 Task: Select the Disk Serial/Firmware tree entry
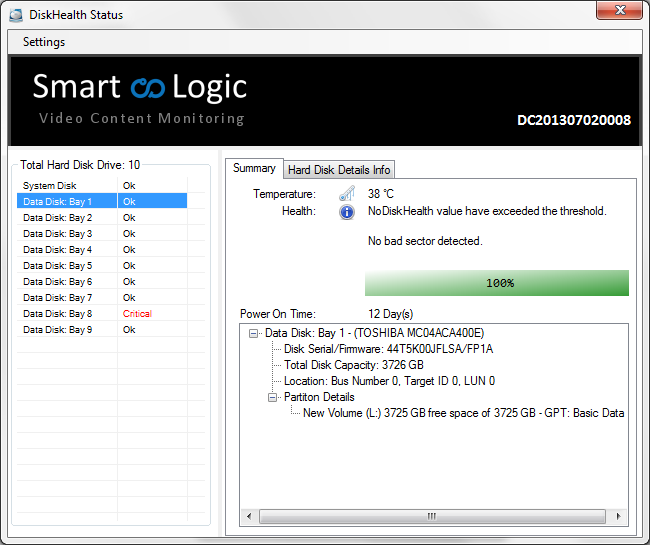[x=388, y=349]
